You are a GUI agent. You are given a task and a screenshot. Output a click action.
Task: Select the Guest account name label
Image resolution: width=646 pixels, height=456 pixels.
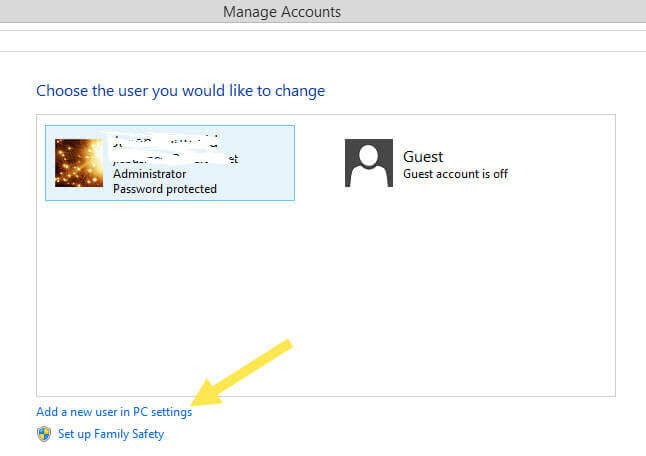[423, 157]
